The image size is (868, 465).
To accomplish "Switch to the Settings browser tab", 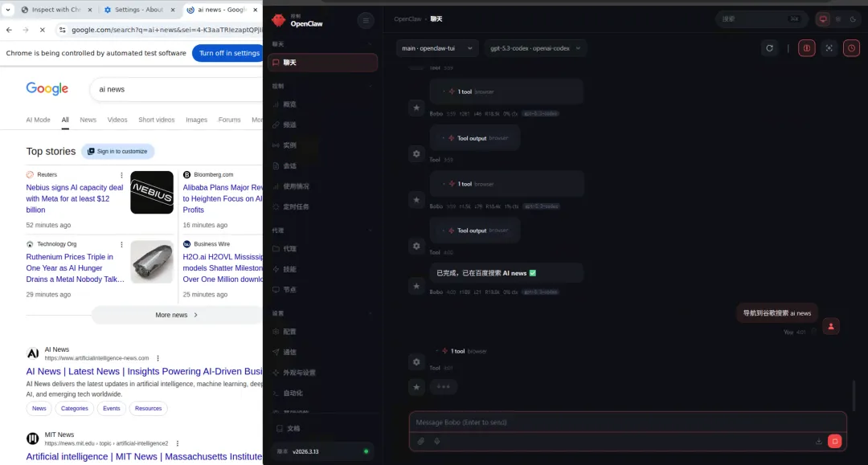I will pyautogui.click(x=139, y=10).
